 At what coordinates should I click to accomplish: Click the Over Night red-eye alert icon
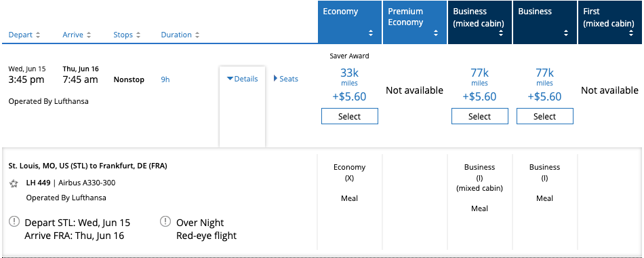point(165,222)
